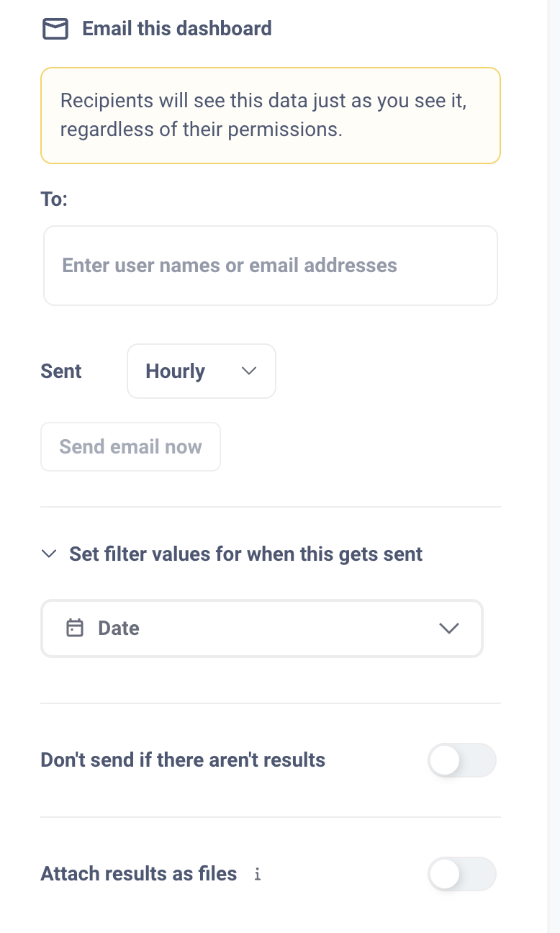Click the Sent label beside frequency selector

click(x=61, y=371)
